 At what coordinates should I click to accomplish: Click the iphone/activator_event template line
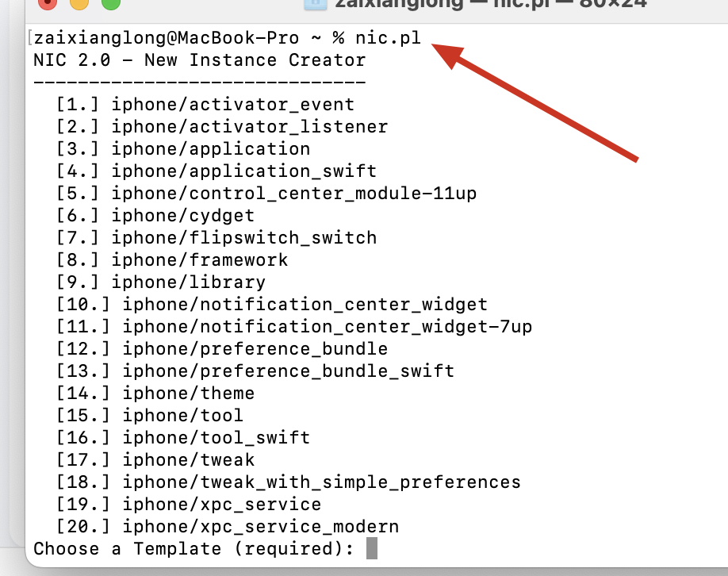[205, 105]
